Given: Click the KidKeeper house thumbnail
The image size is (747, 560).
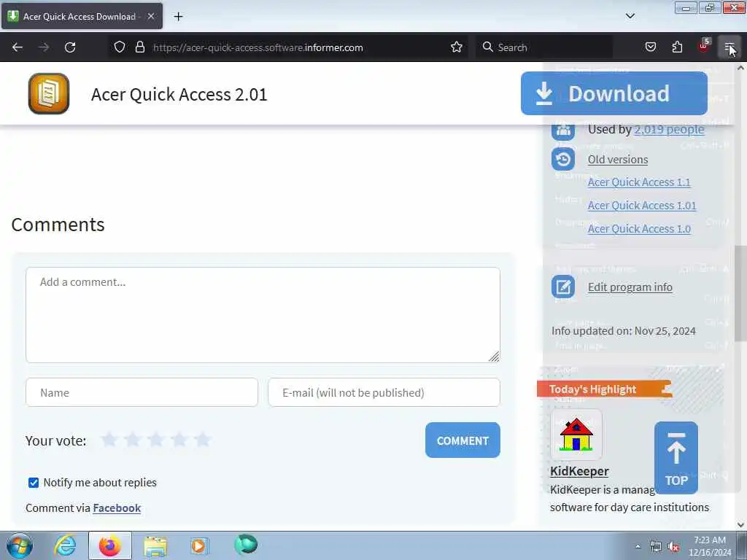Looking at the screenshot, I should [x=576, y=435].
